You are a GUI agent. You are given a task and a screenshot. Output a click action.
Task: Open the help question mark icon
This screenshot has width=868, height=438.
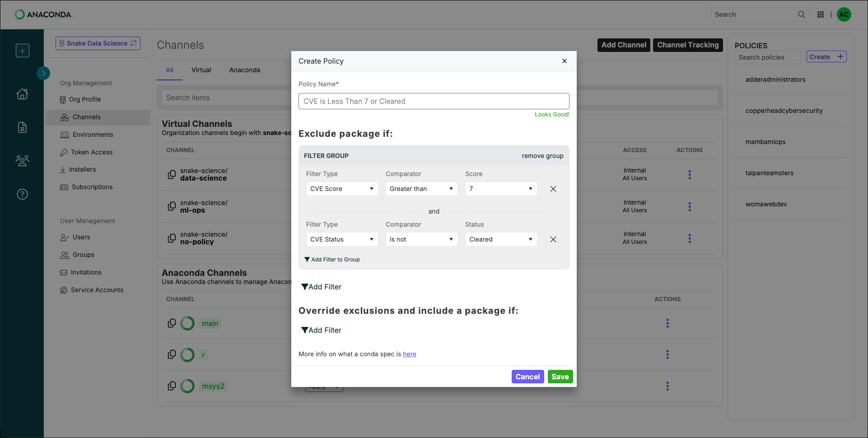pos(22,194)
